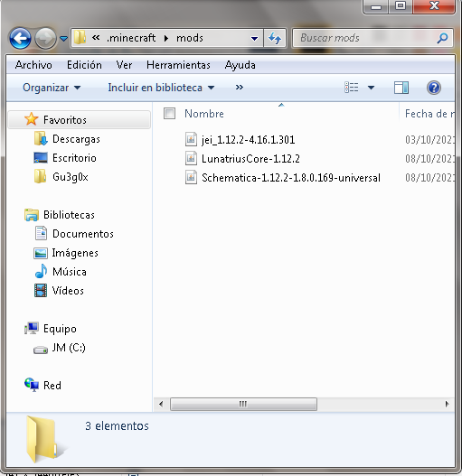Click the Escritorio desktop icon
Image resolution: width=462 pixels, height=476 pixels.
coord(41,158)
